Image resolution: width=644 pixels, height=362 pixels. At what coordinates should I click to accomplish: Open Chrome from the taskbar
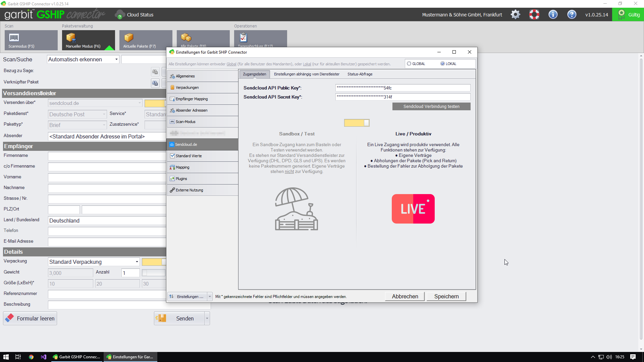31,357
